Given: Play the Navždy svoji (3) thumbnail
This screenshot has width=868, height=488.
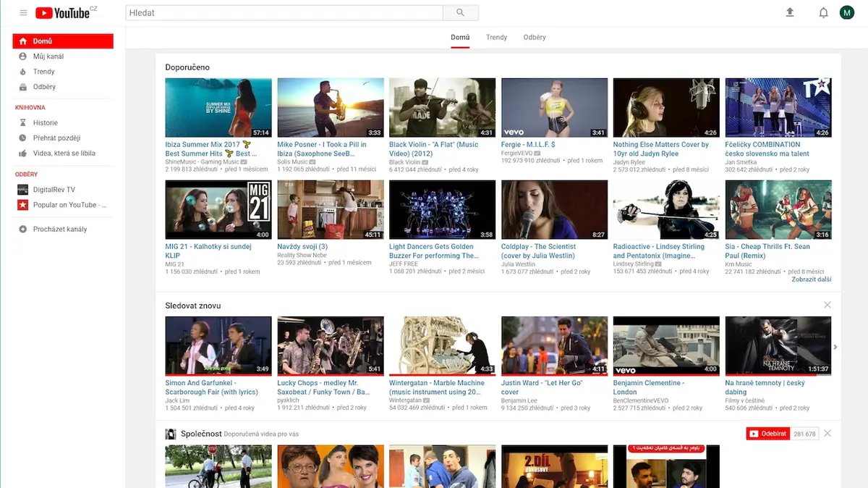Looking at the screenshot, I should coord(331,210).
